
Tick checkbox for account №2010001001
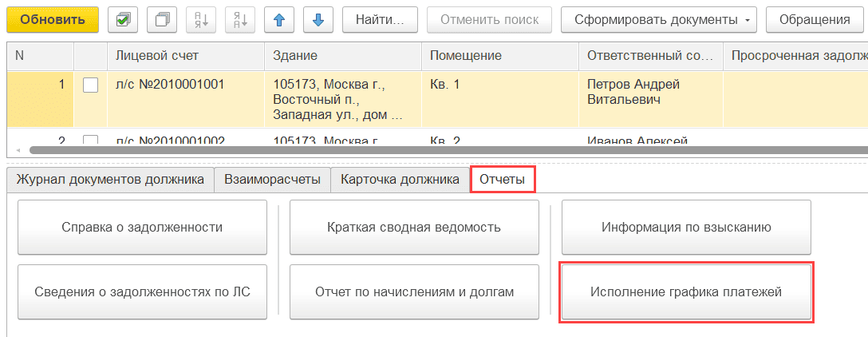click(91, 85)
